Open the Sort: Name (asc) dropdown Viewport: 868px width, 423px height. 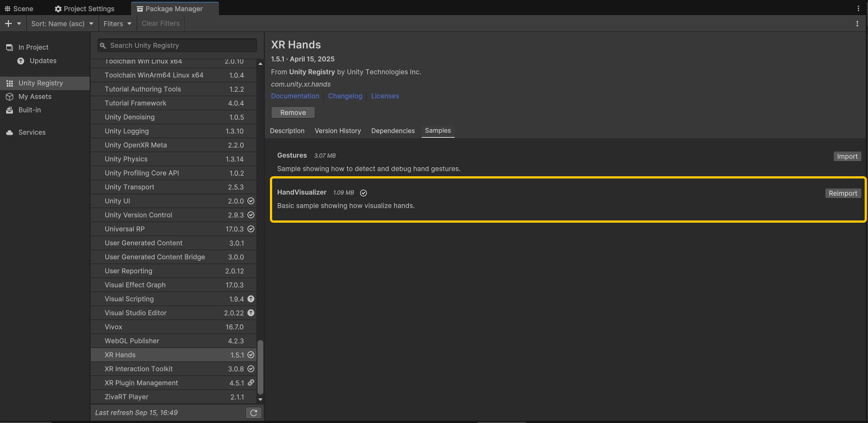pos(62,23)
